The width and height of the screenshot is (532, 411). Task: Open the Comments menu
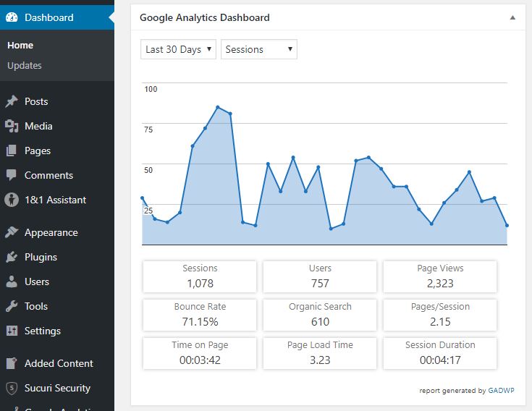57,175
